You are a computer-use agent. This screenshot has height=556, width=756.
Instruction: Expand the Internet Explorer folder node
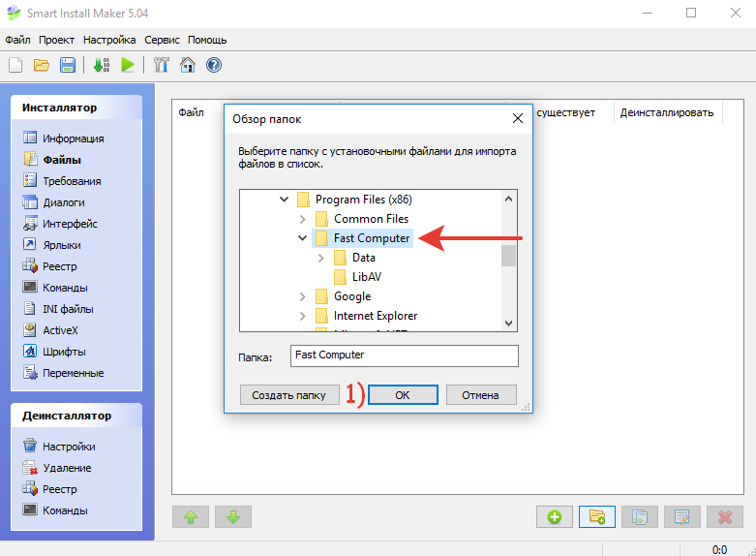[x=302, y=316]
